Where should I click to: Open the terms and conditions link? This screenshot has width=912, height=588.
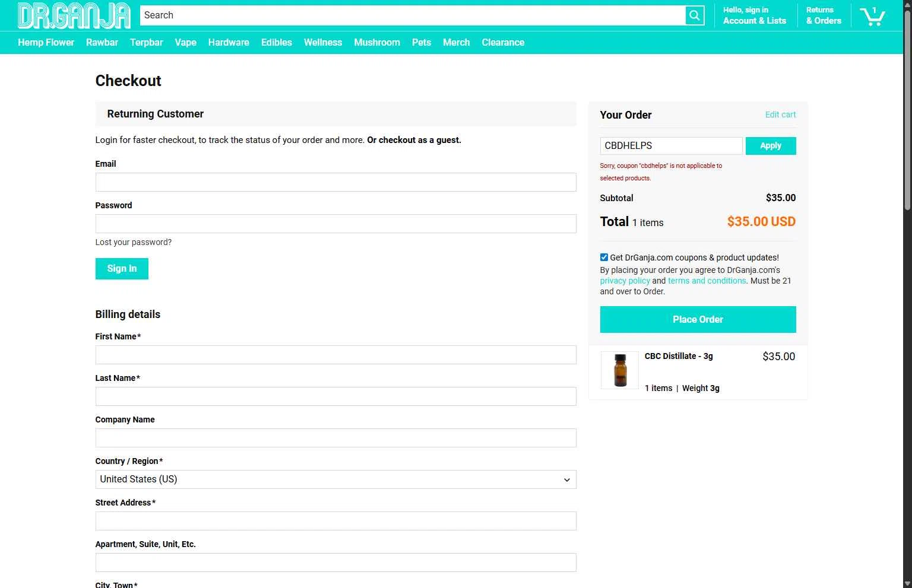pos(707,281)
